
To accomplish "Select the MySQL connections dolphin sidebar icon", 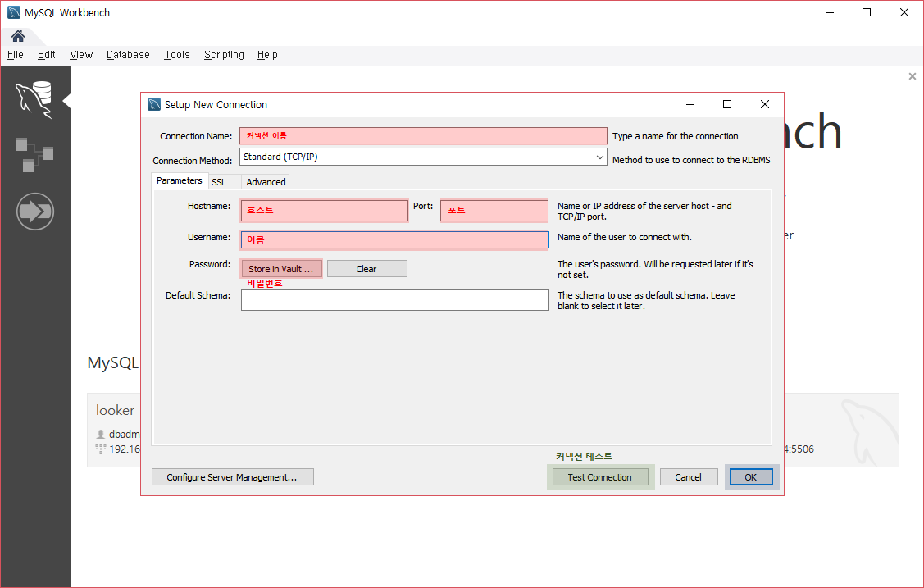I will click(x=34, y=99).
